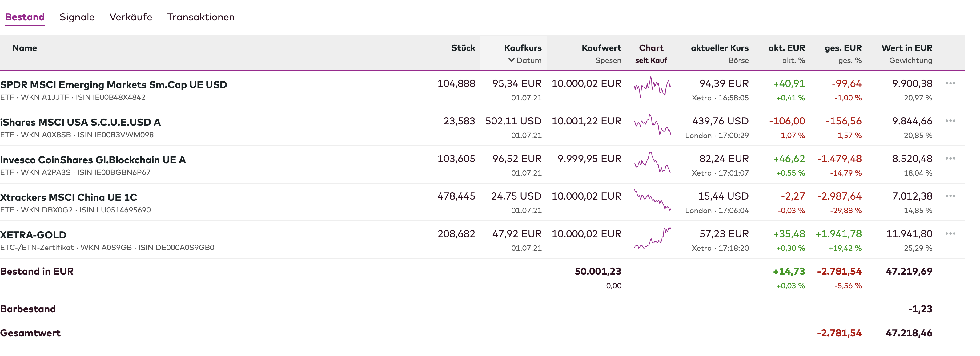Click the Xtrackers MSCI China sparkline chart
Screen dimensions: 980x356
coord(653,200)
